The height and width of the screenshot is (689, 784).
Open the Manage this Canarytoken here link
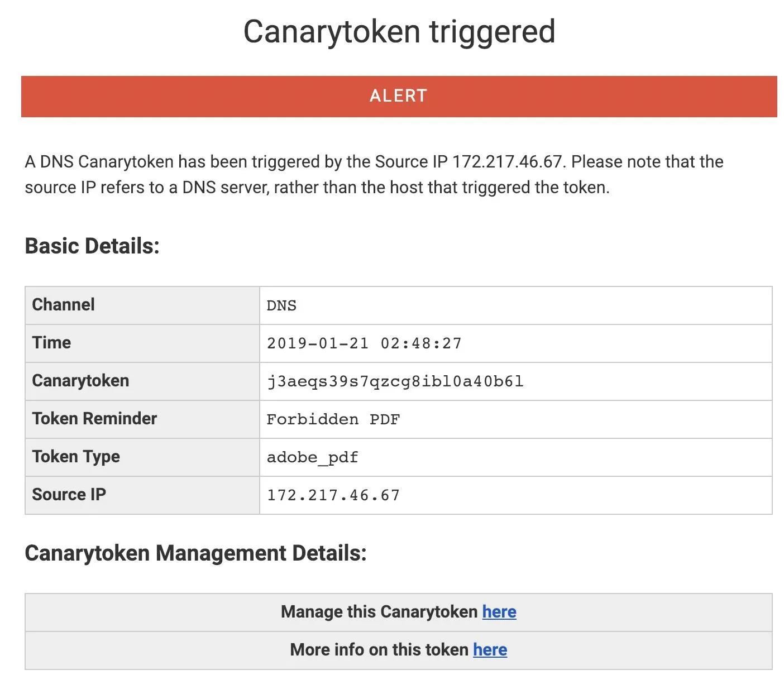click(x=499, y=612)
